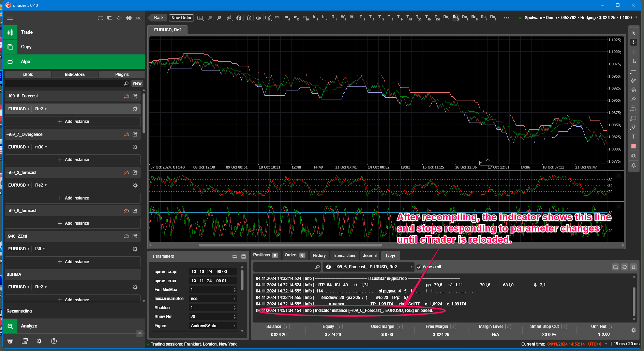Toggle the Autoscroll checkbox in Logs

pyautogui.click(x=419, y=267)
